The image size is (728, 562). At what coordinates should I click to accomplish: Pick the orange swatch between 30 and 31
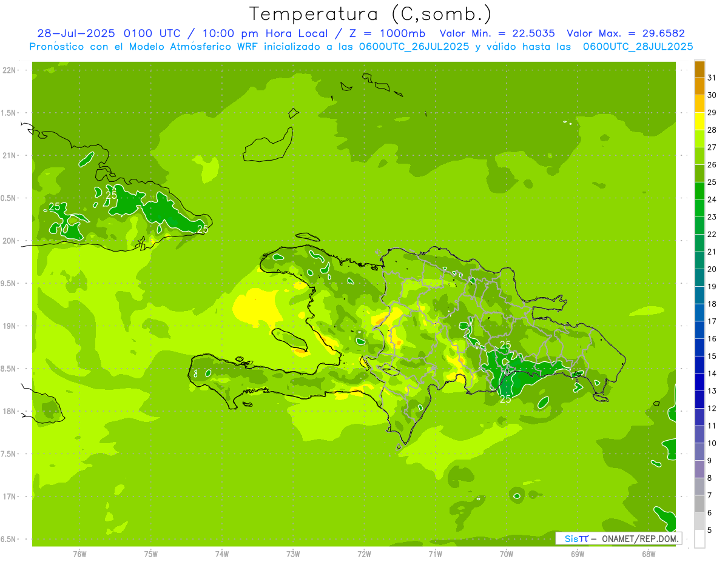pyautogui.click(x=699, y=87)
